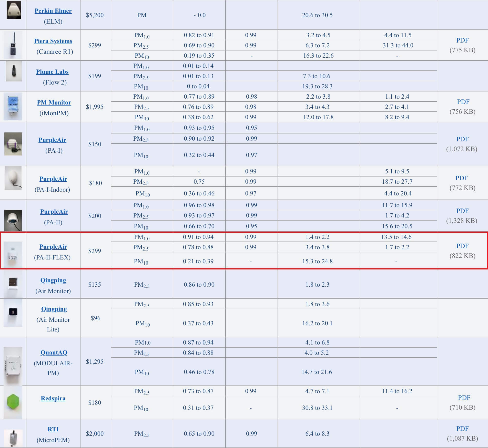Click the blue iMonPM monitor image

13,106
